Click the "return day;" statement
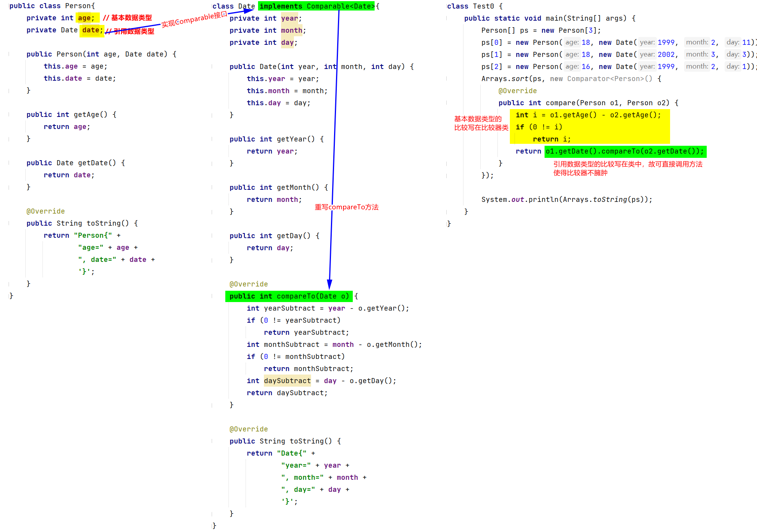The image size is (757, 532). [x=270, y=248]
